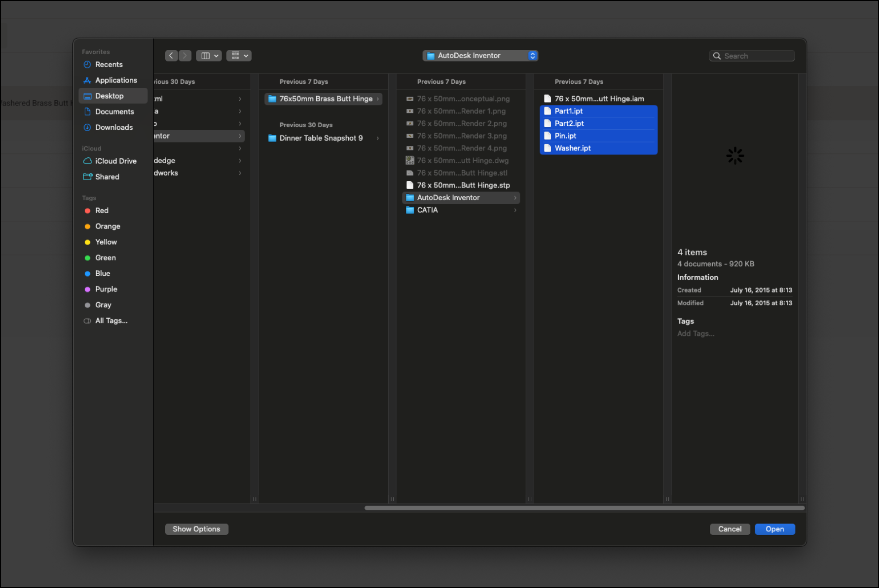Click the back navigation arrow

pos(171,56)
